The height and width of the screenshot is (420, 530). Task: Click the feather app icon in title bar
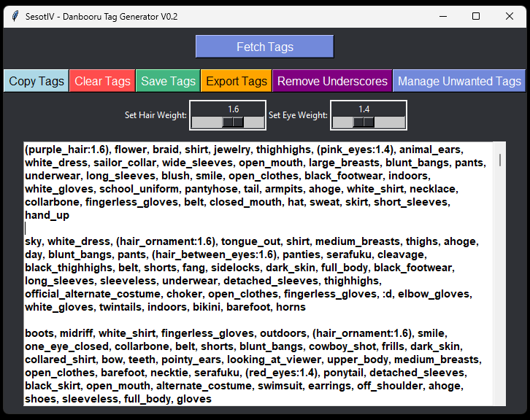[x=13, y=16]
